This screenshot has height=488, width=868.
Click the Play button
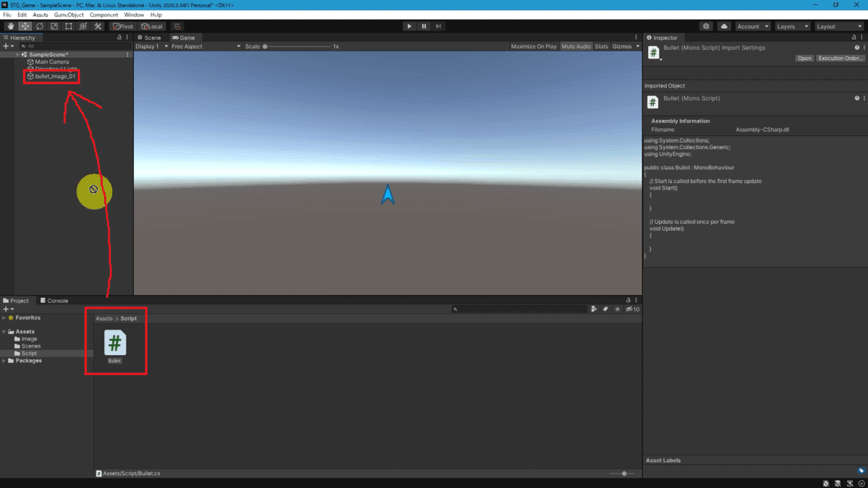pyautogui.click(x=409, y=26)
